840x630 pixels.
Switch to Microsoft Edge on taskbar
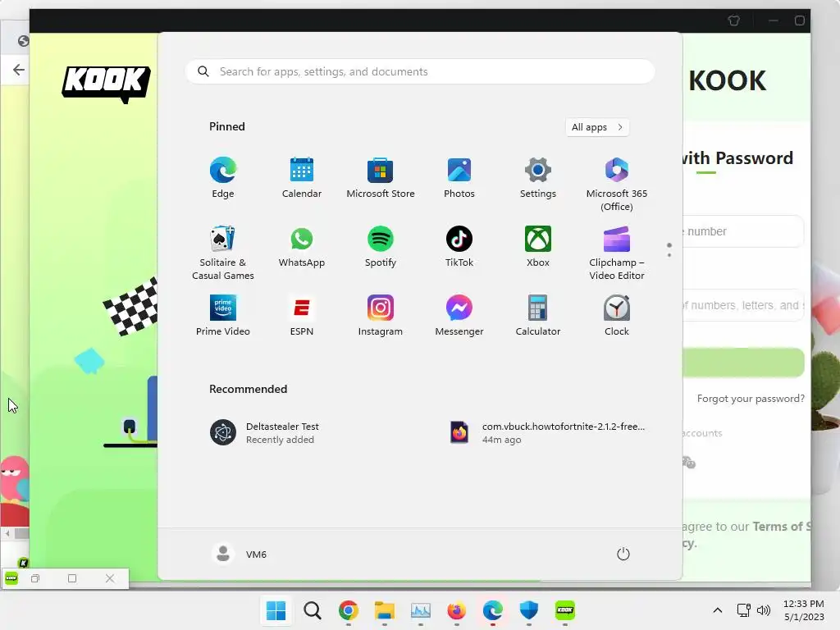pos(492,610)
